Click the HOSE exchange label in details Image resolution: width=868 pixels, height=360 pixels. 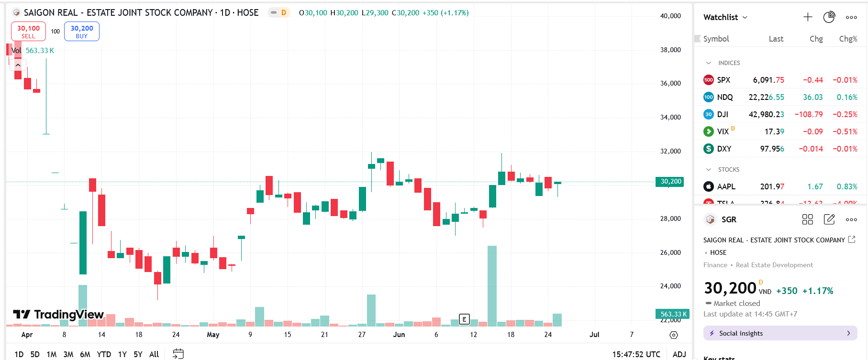(718, 252)
